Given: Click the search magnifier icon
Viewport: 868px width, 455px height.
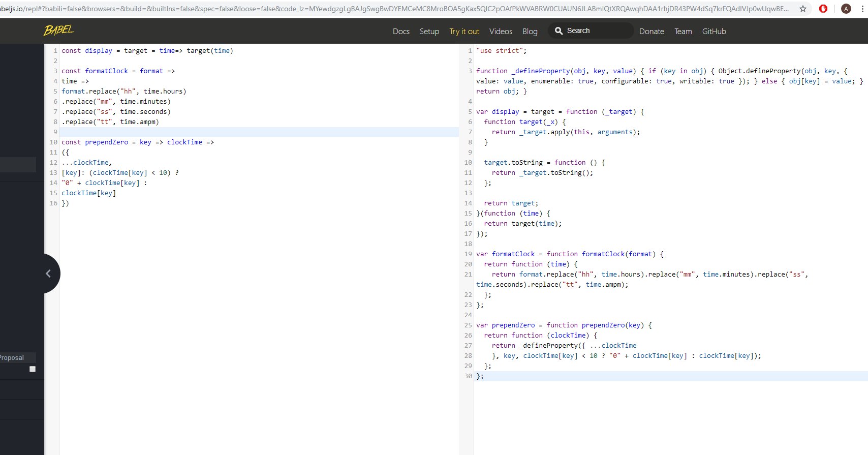Looking at the screenshot, I should [559, 31].
